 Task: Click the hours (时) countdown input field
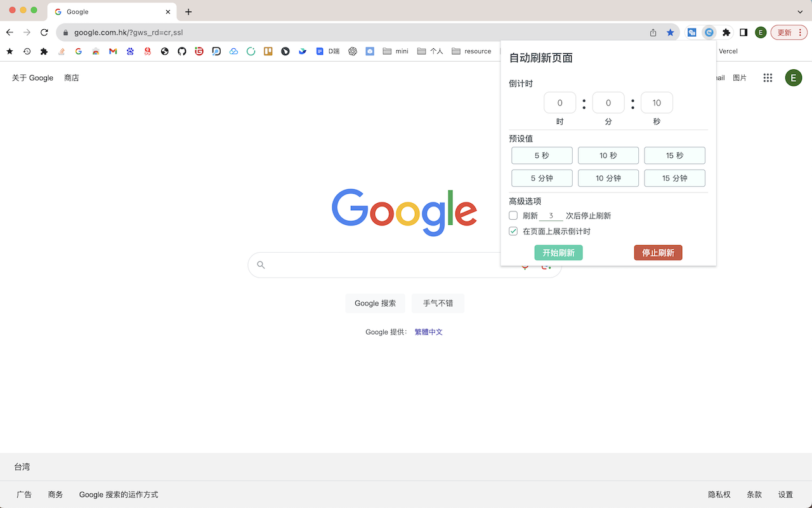coord(560,103)
